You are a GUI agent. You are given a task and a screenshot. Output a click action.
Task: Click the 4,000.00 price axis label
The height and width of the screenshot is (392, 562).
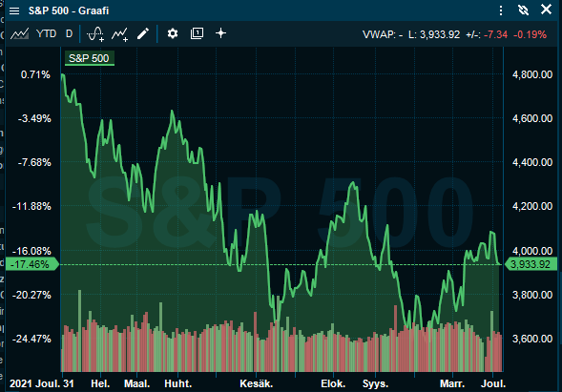532,251
